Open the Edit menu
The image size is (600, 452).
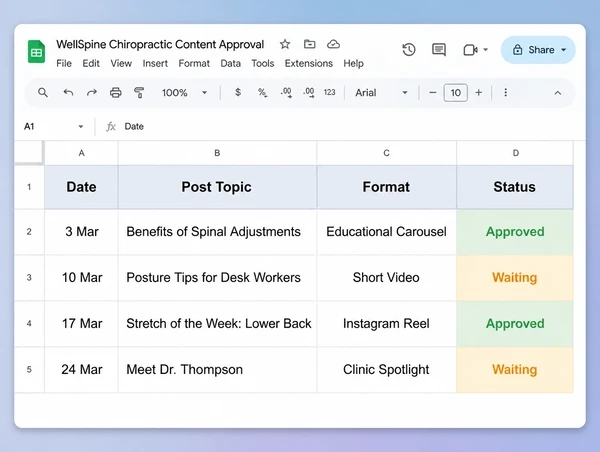(x=91, y=63)
